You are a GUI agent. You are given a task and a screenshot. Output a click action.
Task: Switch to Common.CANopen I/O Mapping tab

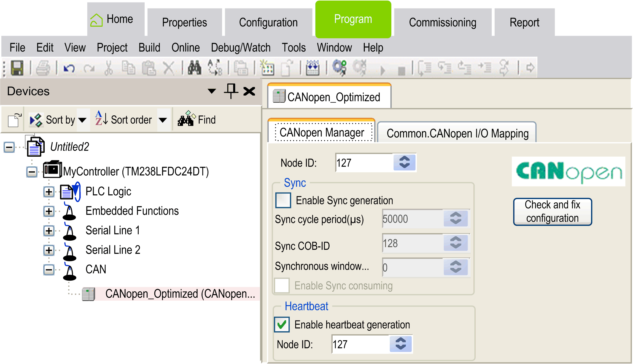click(x=457, y=133)
